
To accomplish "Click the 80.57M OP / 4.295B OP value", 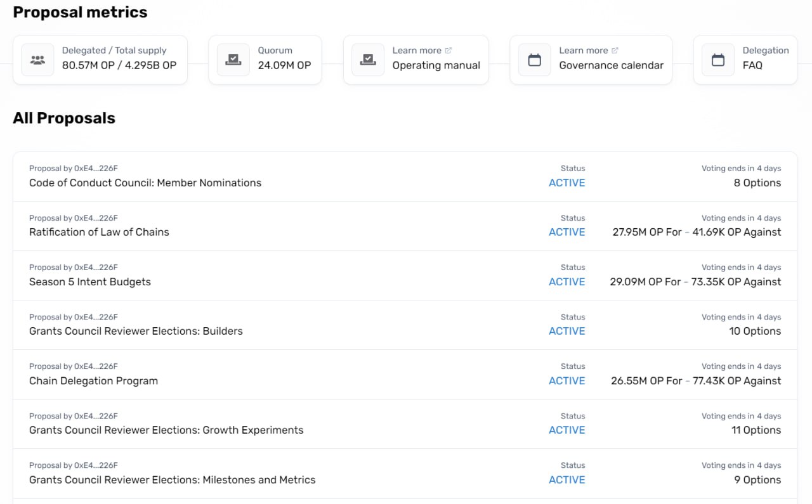I will pyautogui.click(x=119, y=65).
